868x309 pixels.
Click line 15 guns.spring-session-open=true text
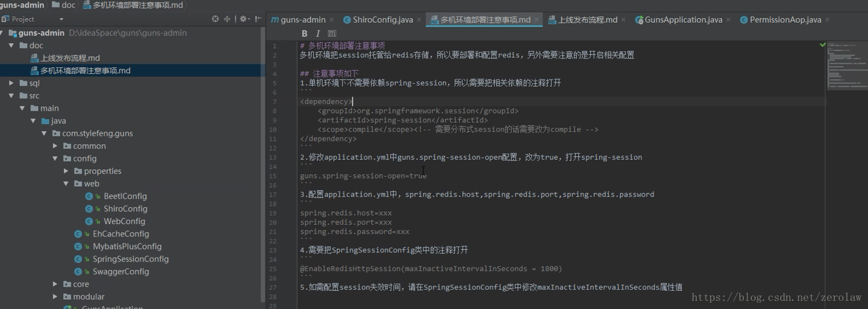[363, 176]
